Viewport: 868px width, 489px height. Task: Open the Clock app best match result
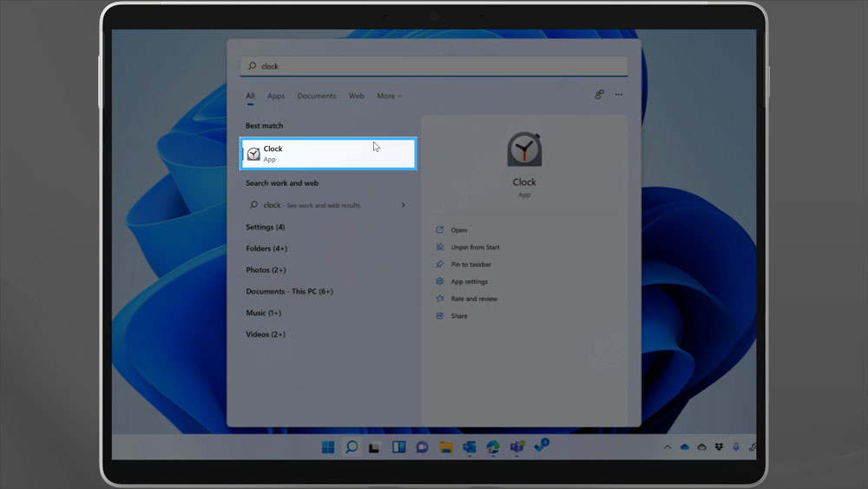point(328,154)
